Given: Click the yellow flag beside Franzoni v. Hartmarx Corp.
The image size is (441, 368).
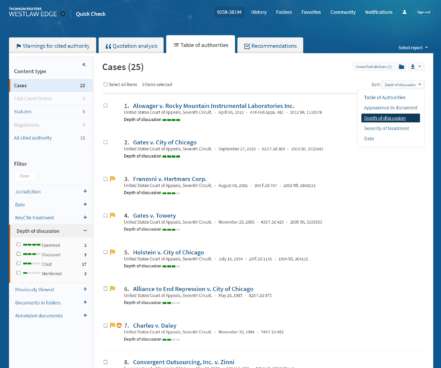Looking at the screenshot, I should (113, 179).
